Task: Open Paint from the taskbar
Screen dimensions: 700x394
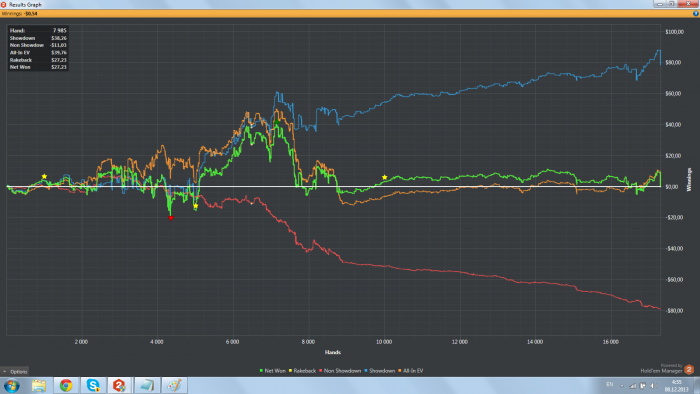Action: 174,386
